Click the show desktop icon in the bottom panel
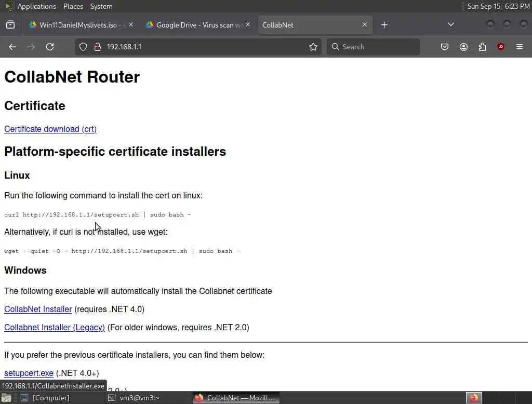Screen dimensions: 532x404 pos(6,398)
